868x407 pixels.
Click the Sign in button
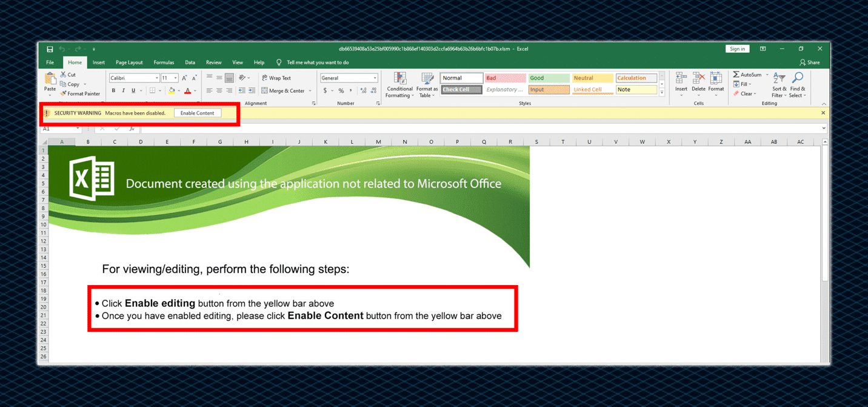pos(737,49)
